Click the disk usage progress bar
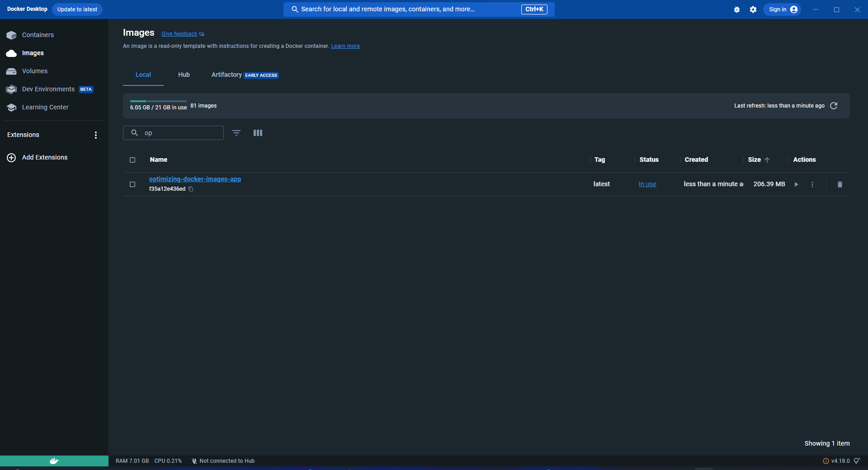This screenshot has height=470, width=868. pos(158,101)
